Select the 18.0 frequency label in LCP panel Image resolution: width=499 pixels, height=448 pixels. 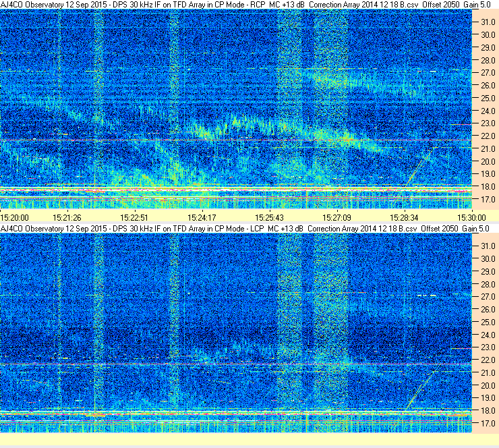[488, 411]
